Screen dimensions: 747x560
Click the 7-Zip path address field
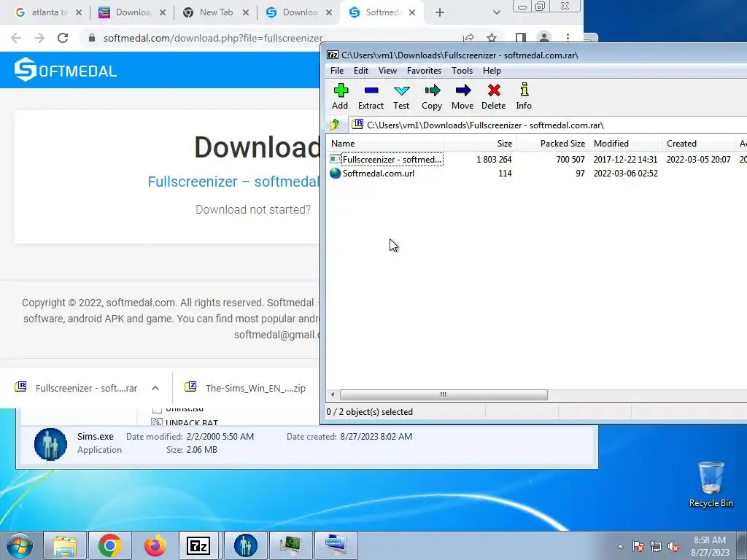point(548,125)
